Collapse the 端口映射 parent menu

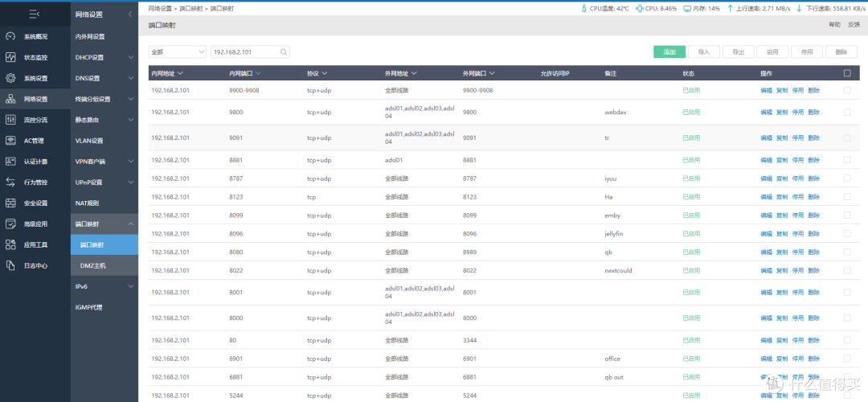pyautogui.click(x=131, y=224)
